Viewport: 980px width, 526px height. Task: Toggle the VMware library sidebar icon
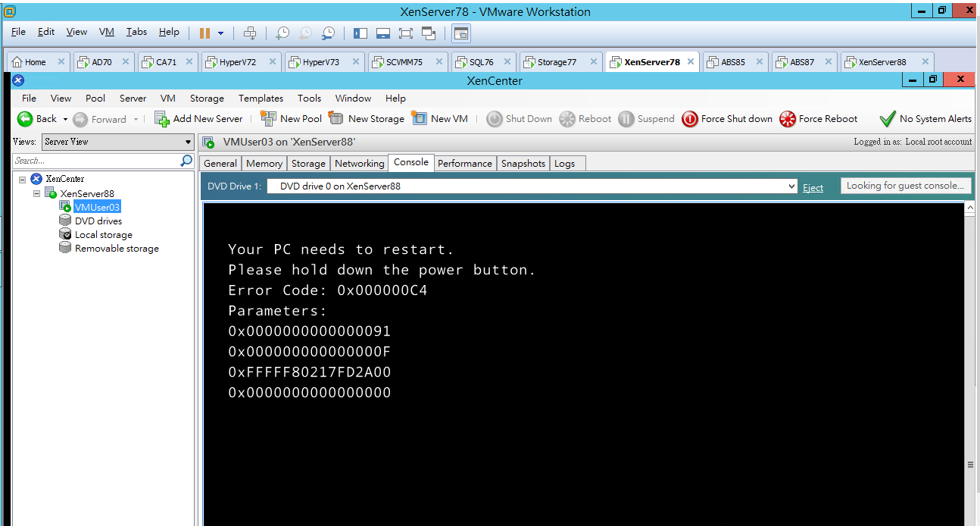point(360,33)
